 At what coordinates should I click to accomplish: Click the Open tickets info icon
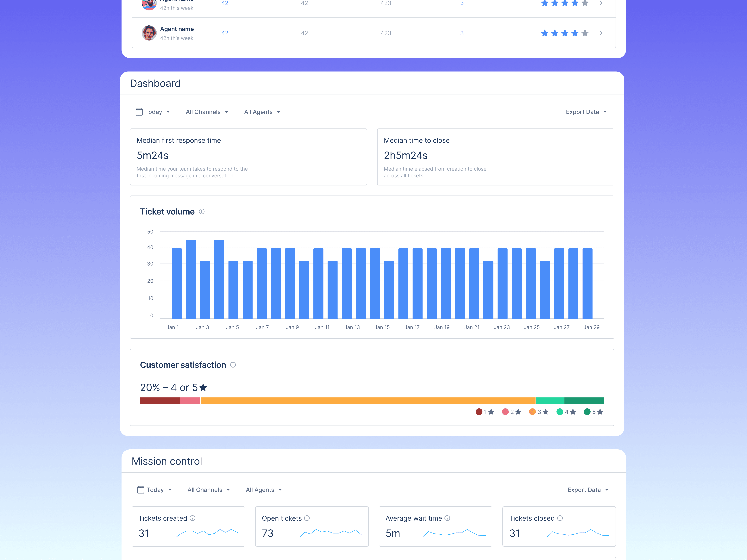pyautogui.click(x=307, y=518)
